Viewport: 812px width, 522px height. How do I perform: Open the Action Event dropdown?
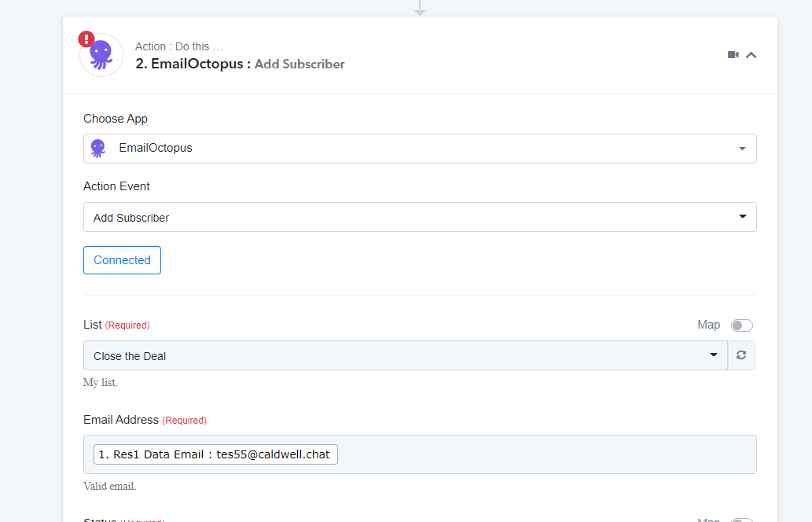click(420, 217)
